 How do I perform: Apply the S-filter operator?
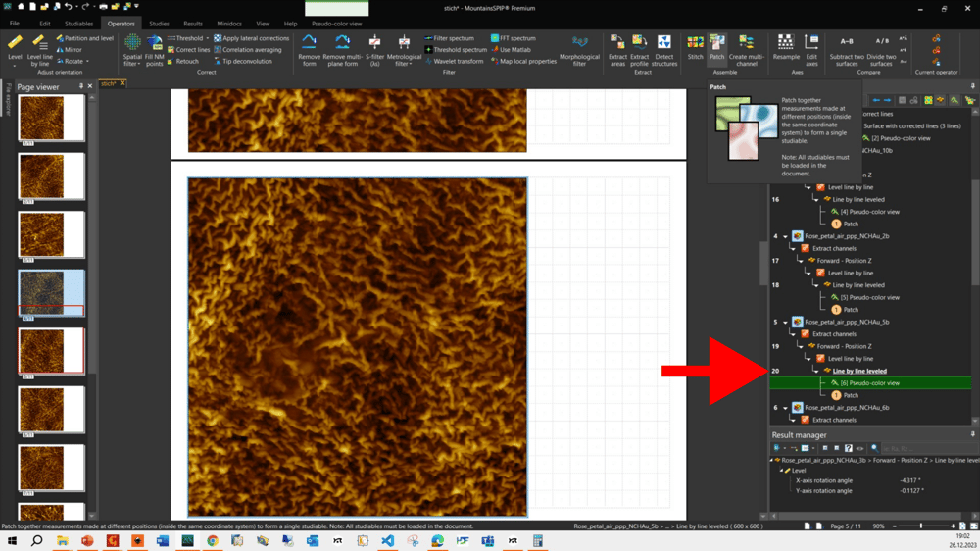(x=375, y=50)
